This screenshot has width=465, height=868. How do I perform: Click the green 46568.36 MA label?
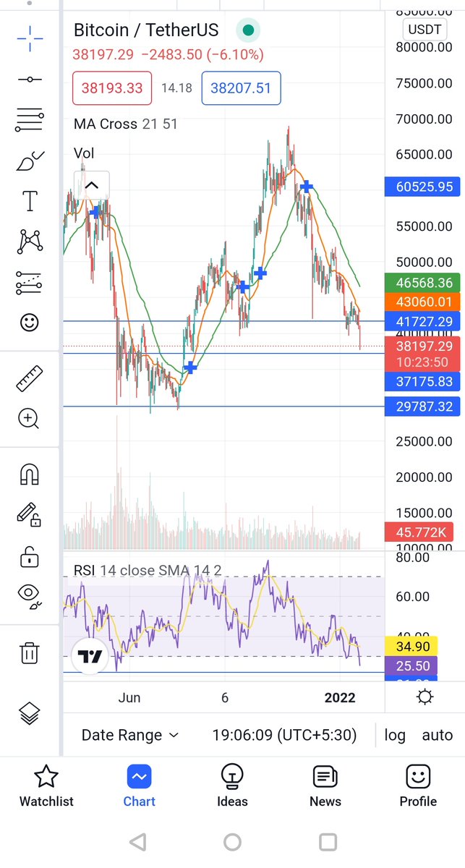[425, 283]
